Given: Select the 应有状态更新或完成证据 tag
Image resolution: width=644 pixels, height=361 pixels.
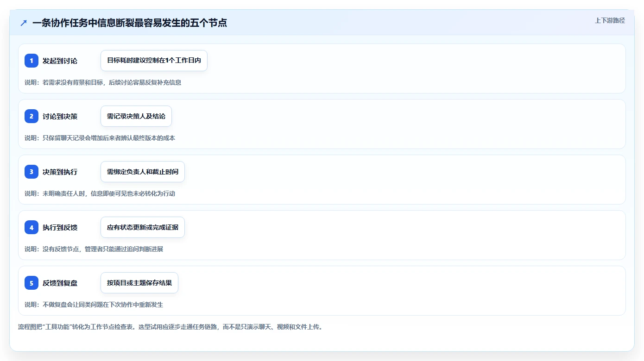Looking at the screenshot, I should (x=143, y=227).
